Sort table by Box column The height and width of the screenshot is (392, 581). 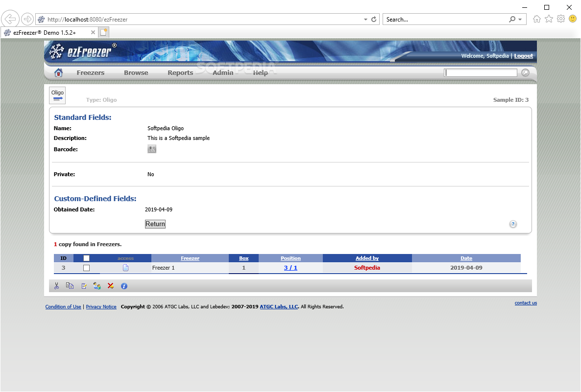[244, 258]
